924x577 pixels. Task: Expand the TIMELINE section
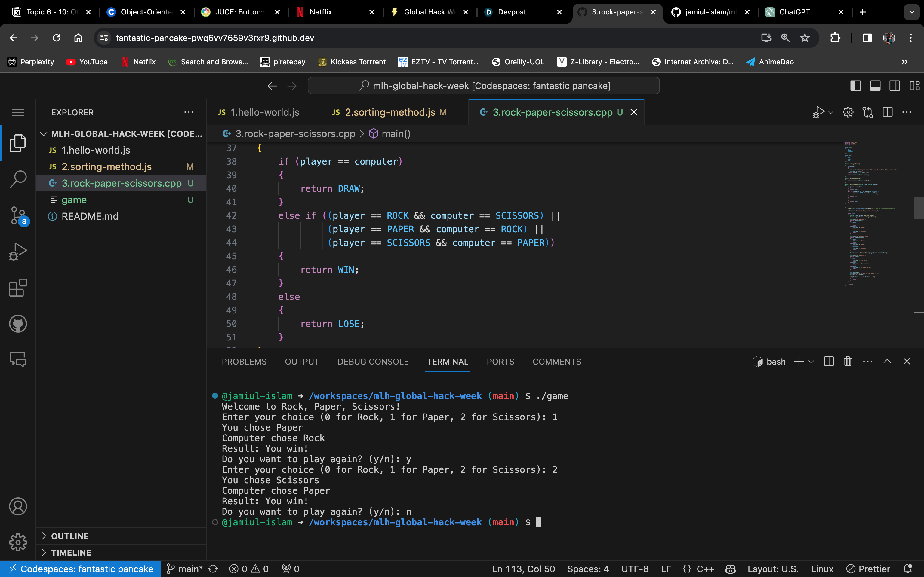(x=71, y=553)
